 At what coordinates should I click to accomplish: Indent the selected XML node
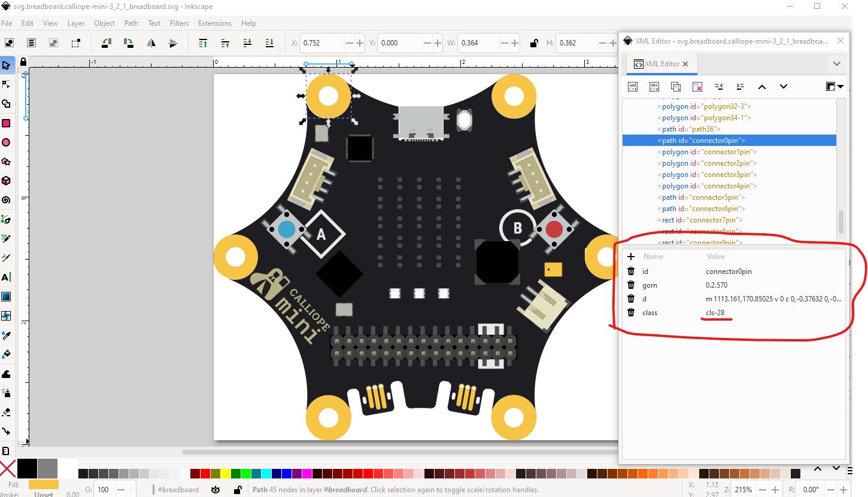740,87
